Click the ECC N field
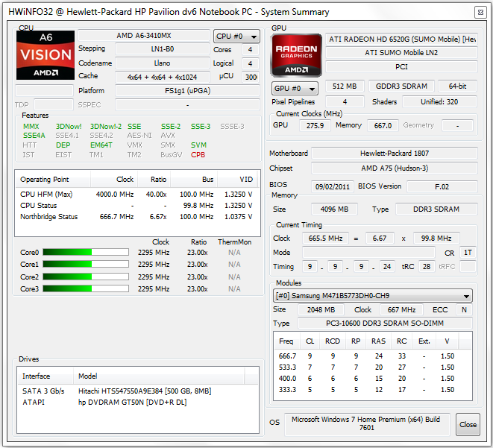This screenshot has width=493, height=448. click(465, 310)
